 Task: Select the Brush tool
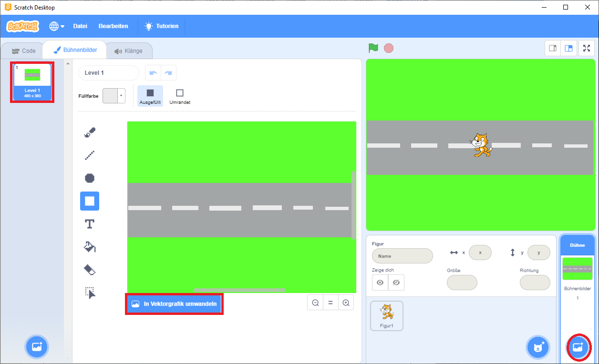coord(90,132)
